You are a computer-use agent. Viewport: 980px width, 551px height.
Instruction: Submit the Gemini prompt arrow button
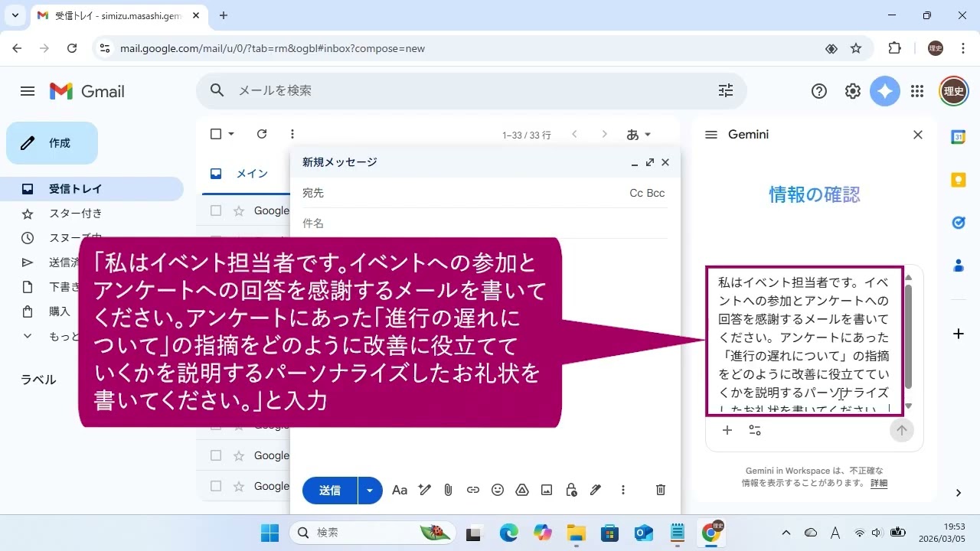pyautogui.click(x=902, y=430)
